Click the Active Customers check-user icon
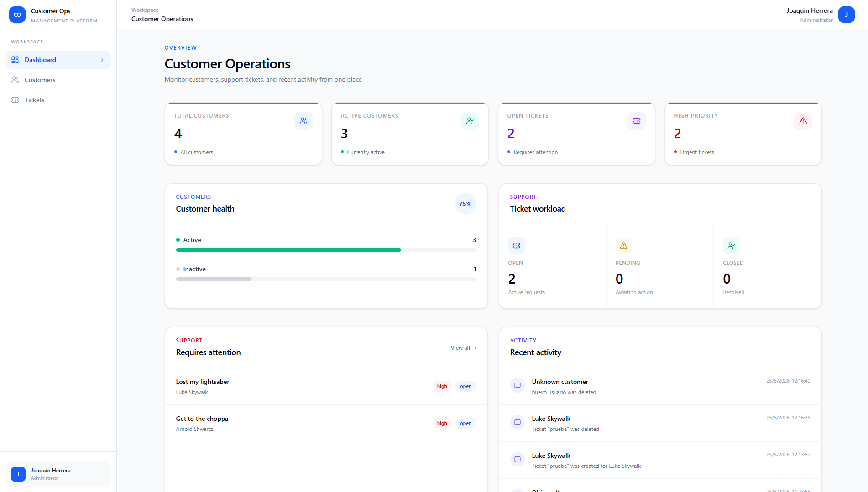868x492 pixels. [470, 121]
